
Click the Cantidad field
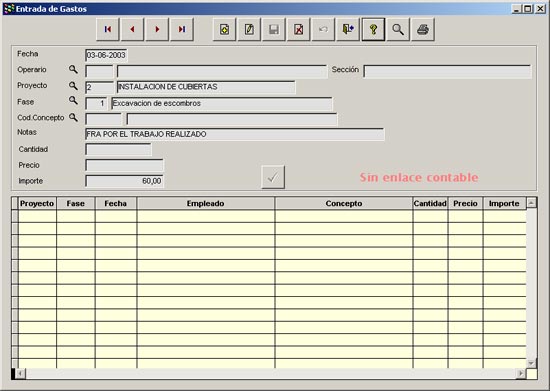pyautogui.click(x=119, y=149)
